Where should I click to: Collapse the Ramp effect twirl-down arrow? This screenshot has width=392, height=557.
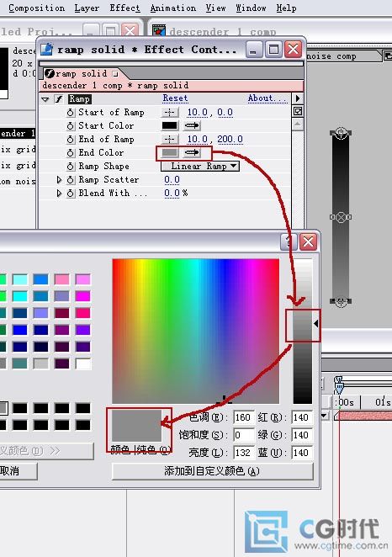pyautogui.click(x=45, y=99)
